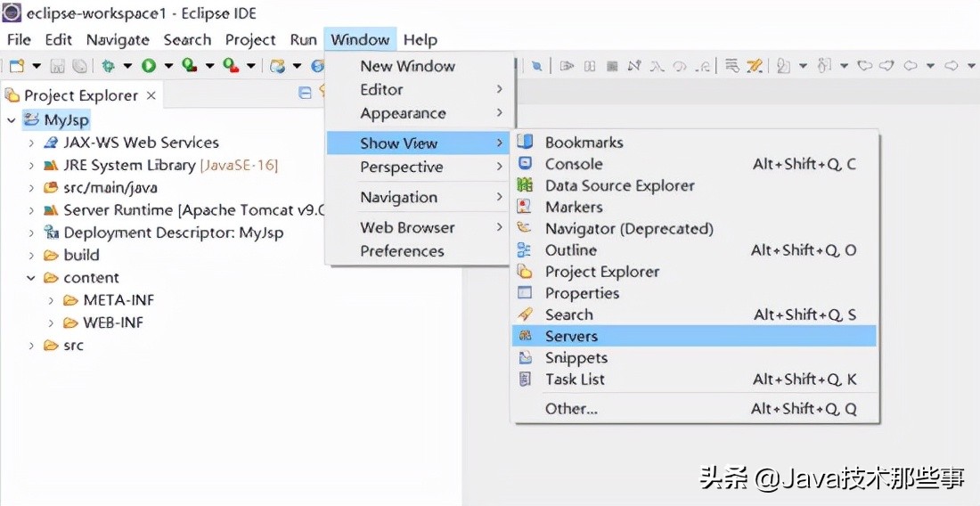Expand the JAX-WS Web Services node
980x506 pixels.
point(31,143)
